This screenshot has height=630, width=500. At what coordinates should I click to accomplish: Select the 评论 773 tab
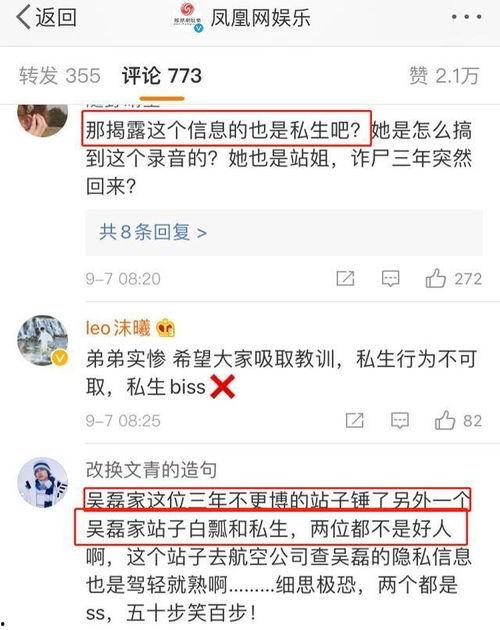pyautogui.click(x=162, y=76)
